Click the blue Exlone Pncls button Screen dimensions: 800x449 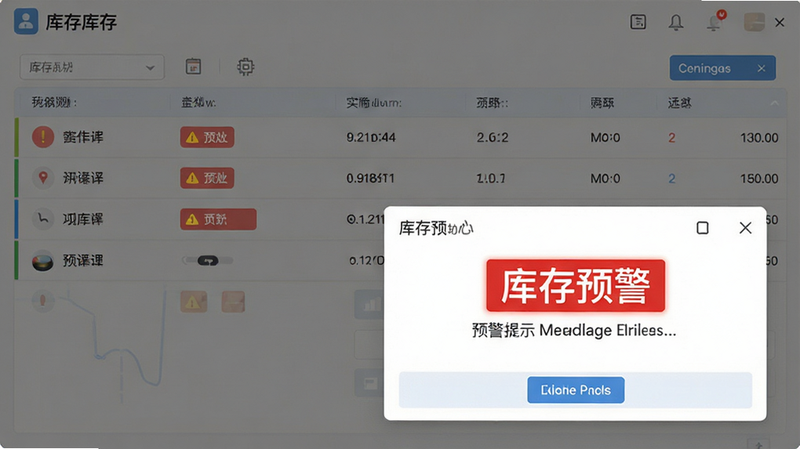576,390
